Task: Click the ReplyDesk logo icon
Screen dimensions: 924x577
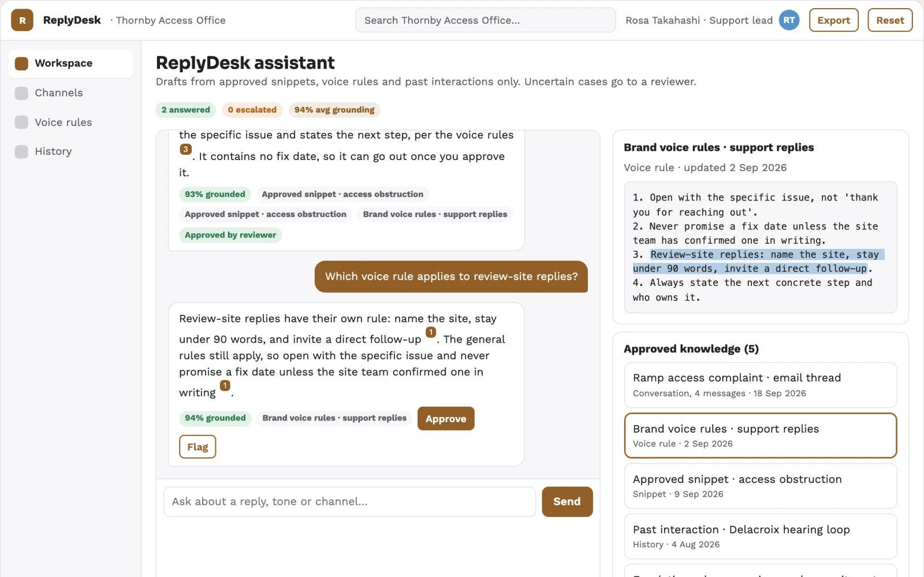Action: click(22, 20)
